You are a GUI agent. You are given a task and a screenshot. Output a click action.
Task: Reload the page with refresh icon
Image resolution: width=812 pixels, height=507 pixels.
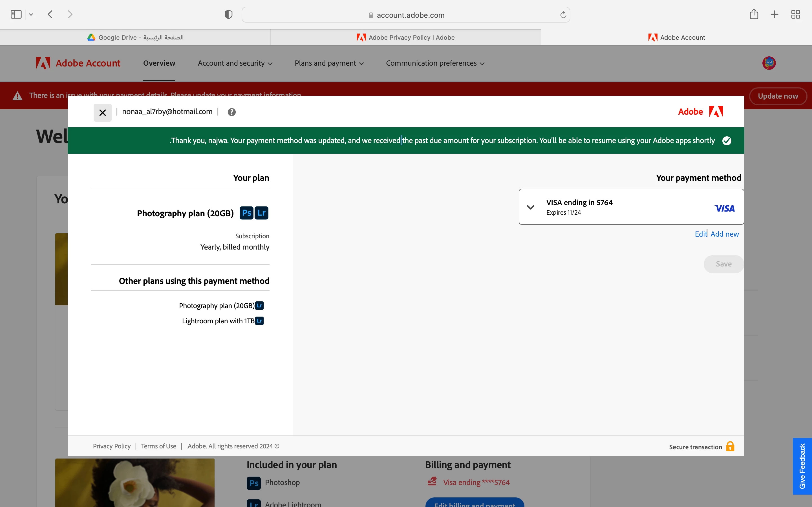563,15
